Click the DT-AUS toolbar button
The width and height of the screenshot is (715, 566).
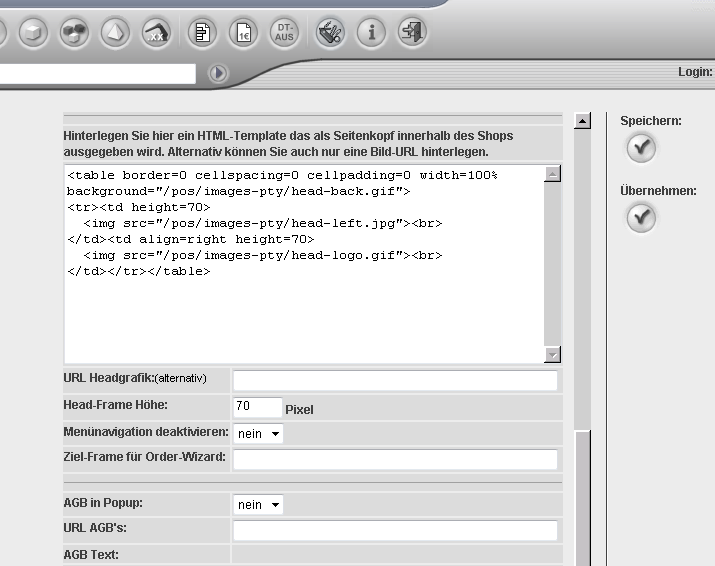point(285,33)
